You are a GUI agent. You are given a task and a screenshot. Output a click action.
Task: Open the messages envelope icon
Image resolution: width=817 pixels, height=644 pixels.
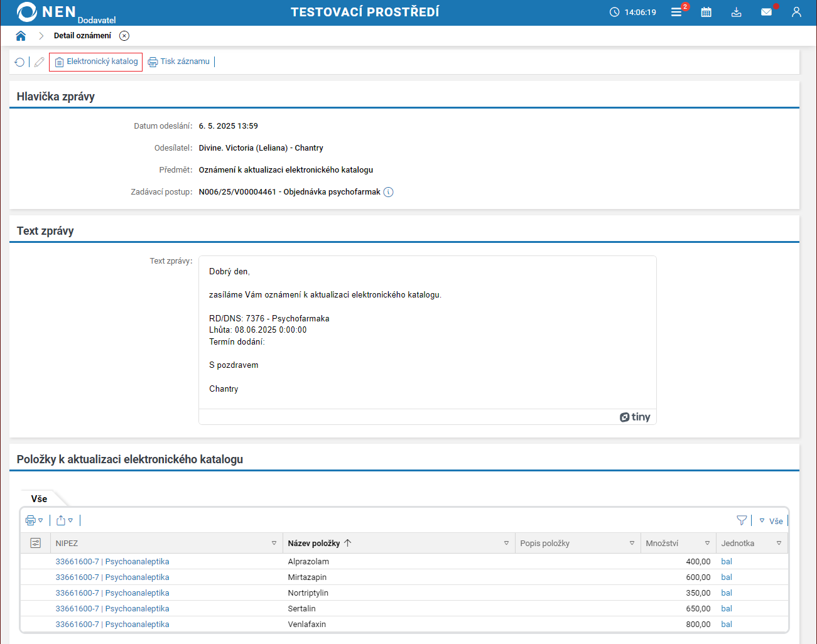(x=766, y=12)
